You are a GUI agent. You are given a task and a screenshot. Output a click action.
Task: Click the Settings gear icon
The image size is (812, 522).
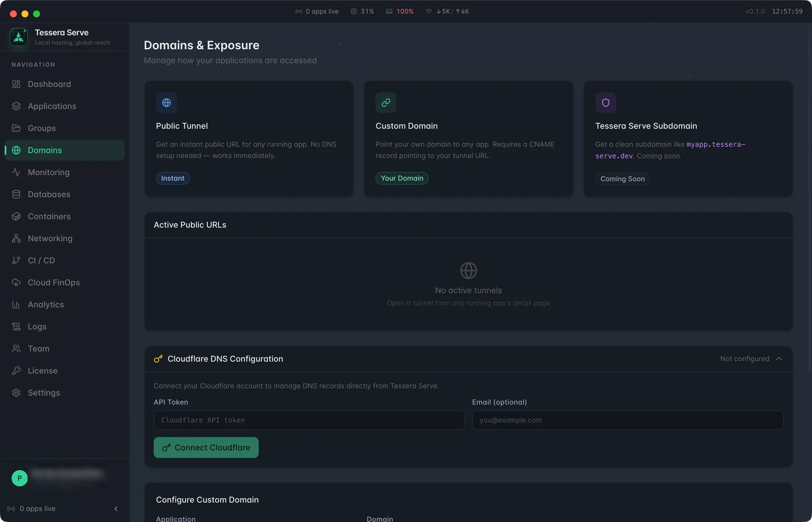(x=16, y=393)
